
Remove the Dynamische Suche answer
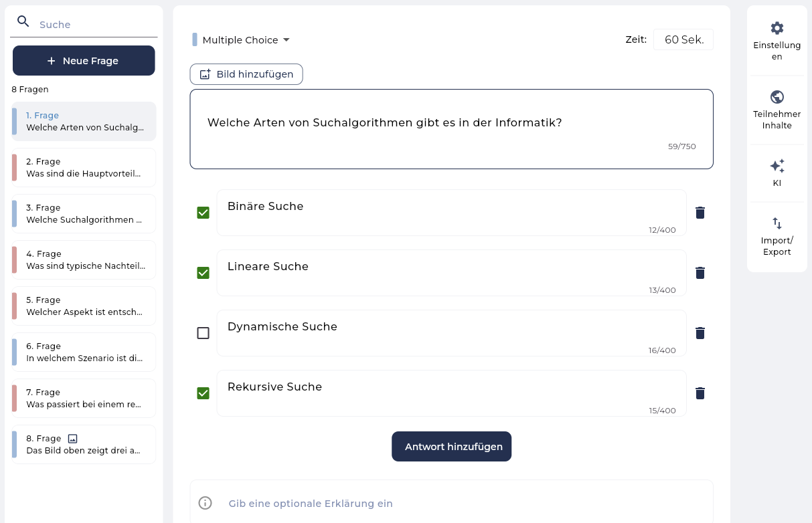[x=700, y=333]
